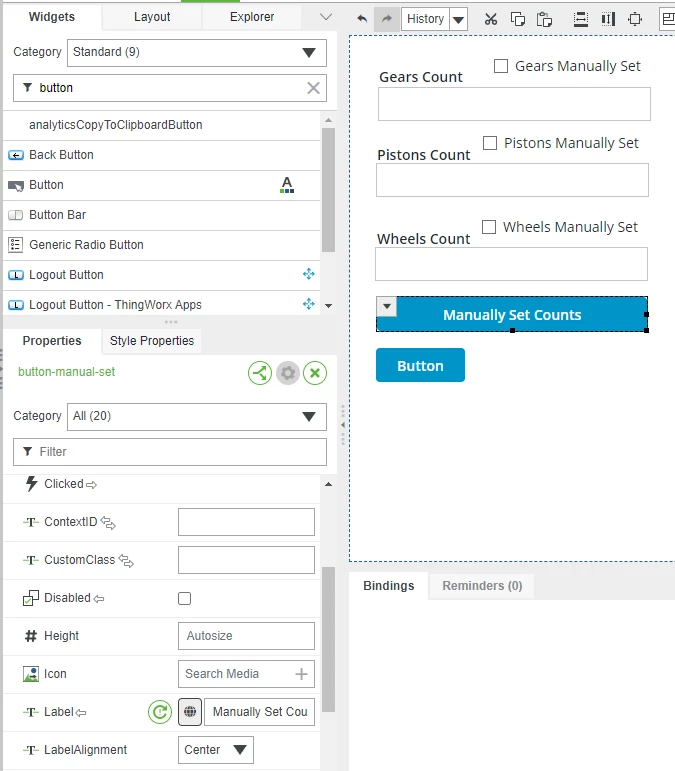Click the same-width alignment toolbar icon
The image size is (675, 771).
coord(608,19)
